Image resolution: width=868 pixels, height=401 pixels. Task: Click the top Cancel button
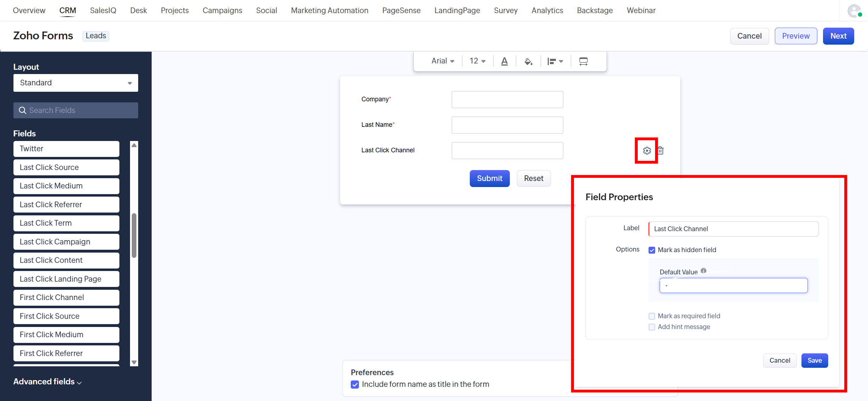coord(749,36)
